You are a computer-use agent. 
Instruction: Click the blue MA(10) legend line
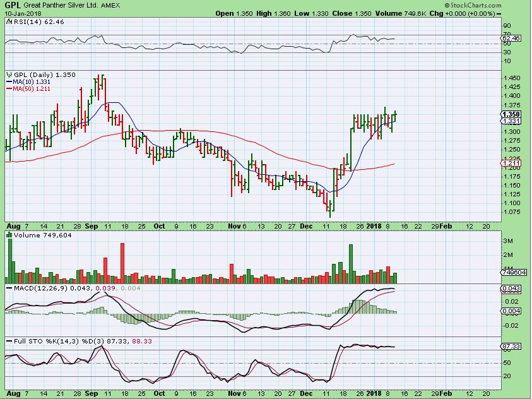point(8,82)
